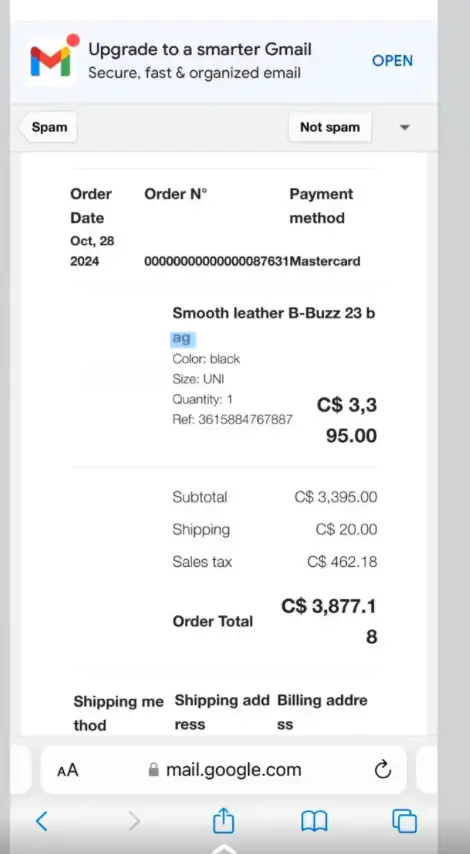Image resolution: width=470 pixels, height=854 pixels.
Task: Tap the Ref: 3615884767887 reference number
Action: pyautogui.click(x=233, y=419)
